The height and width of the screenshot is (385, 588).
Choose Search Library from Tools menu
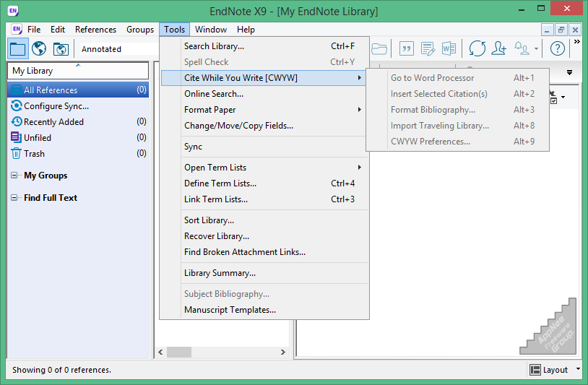point(264,46)
